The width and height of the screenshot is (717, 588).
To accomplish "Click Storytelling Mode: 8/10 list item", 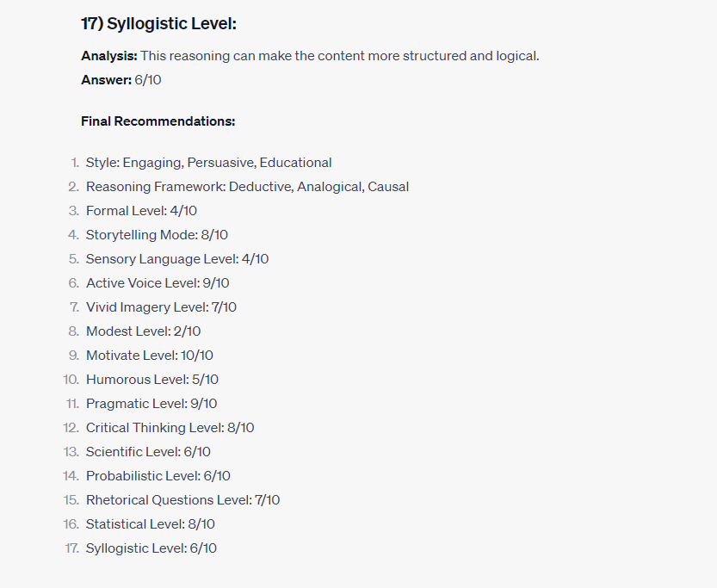I will [x=157, y=235].
